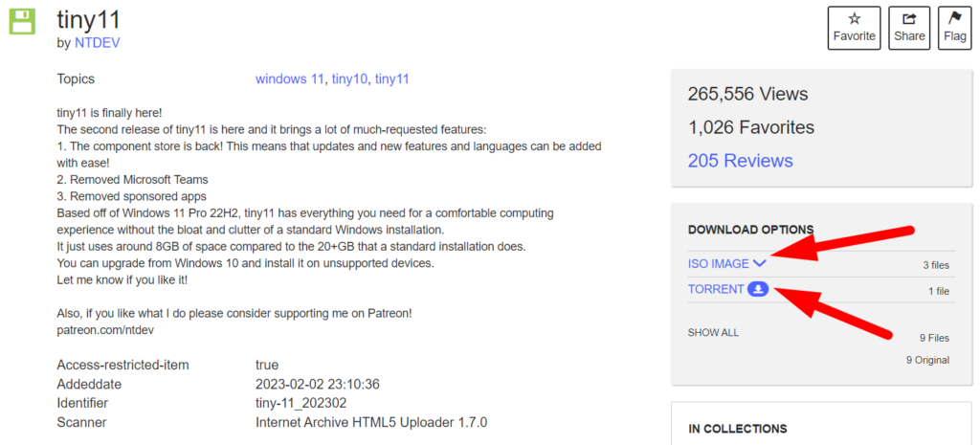Click the ISO IMAGE download link
Image resolution: width=980 pixels, height=445 pixels.
tap(718, 264)
